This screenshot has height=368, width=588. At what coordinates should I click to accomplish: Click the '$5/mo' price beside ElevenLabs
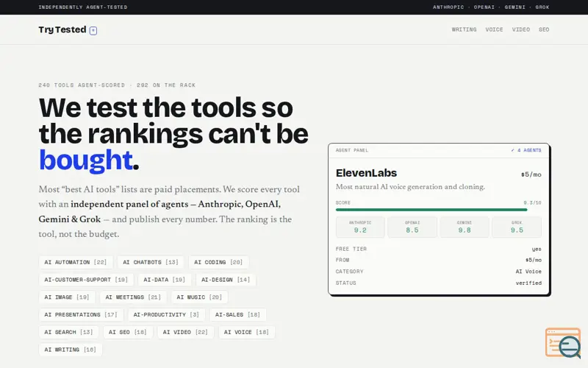pyautogui.click(x=531, y=174)
